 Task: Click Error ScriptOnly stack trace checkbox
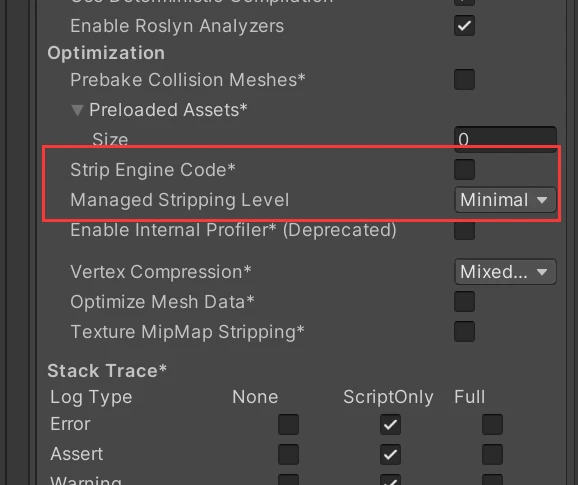pos(390,424)
